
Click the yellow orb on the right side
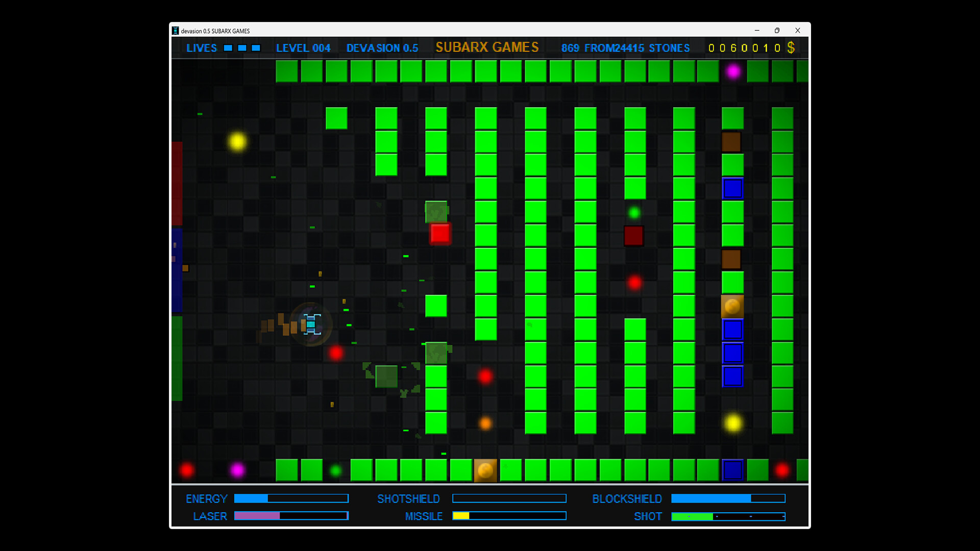733,422
